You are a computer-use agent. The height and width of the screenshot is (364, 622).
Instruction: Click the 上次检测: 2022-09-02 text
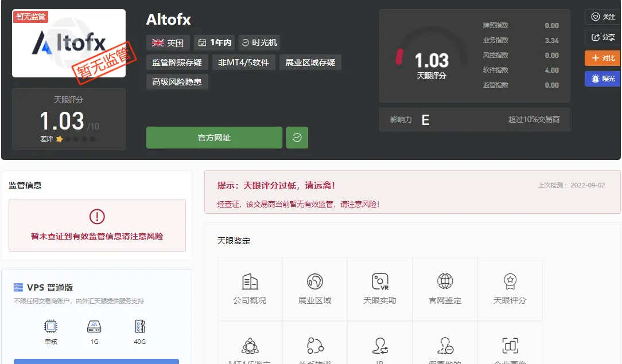point(572,185)
